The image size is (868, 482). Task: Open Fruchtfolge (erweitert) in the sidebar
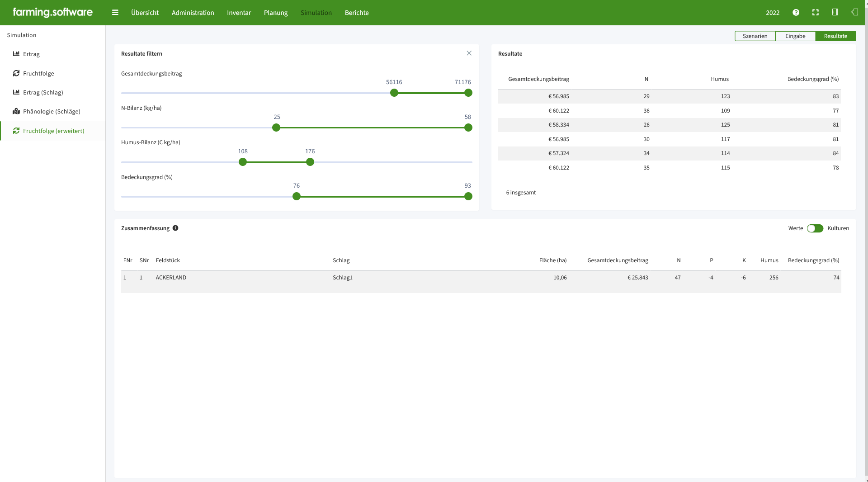click(x=52, y=131)
